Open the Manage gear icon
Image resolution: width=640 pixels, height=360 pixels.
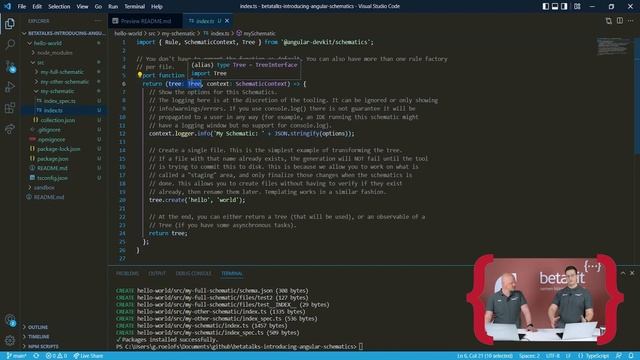10,340
